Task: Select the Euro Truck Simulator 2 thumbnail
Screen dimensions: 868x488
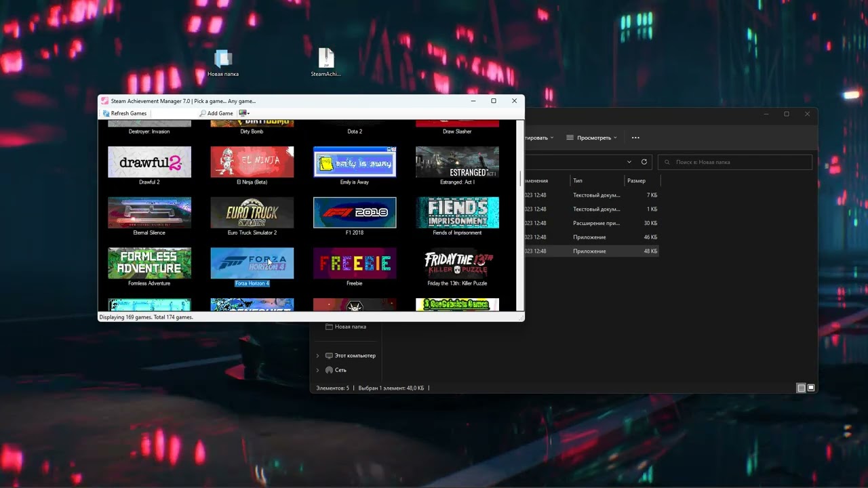Action: [x=252, y=213]
